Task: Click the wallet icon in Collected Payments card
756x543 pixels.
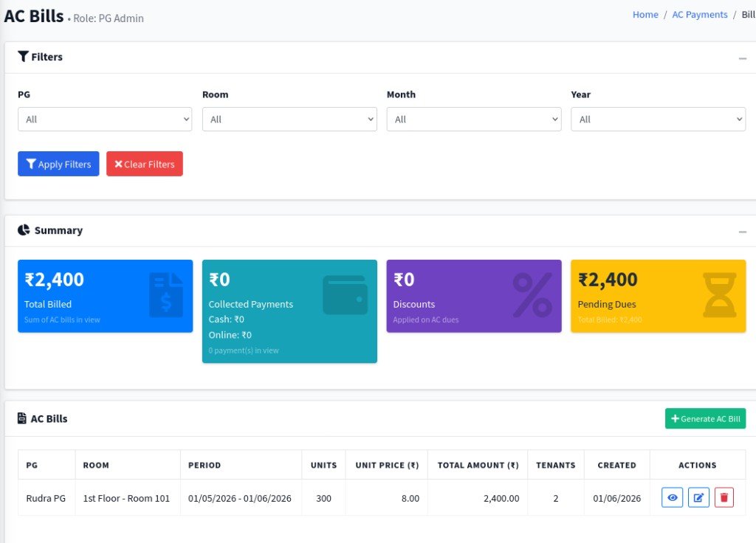Action: pyautogui.click(x=346, y=295)
